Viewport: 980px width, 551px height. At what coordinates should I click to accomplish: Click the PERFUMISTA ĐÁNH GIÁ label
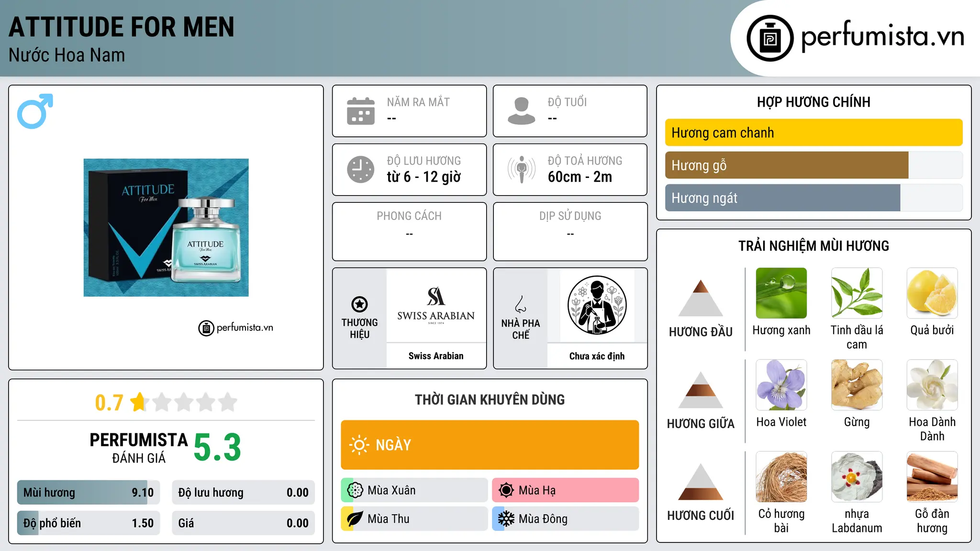point(139,448)
